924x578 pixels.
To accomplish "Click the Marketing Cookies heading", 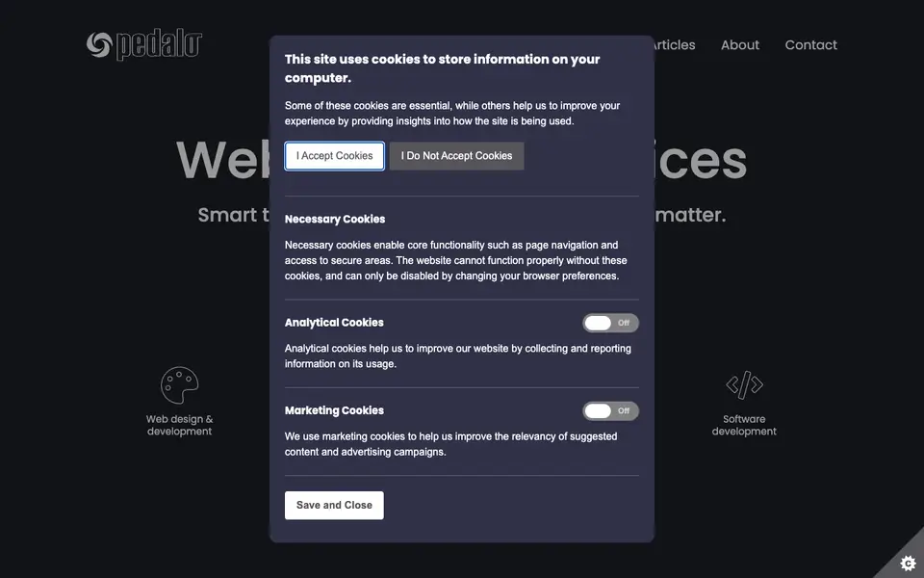I will pyautogui.click(x=334, y=410).
